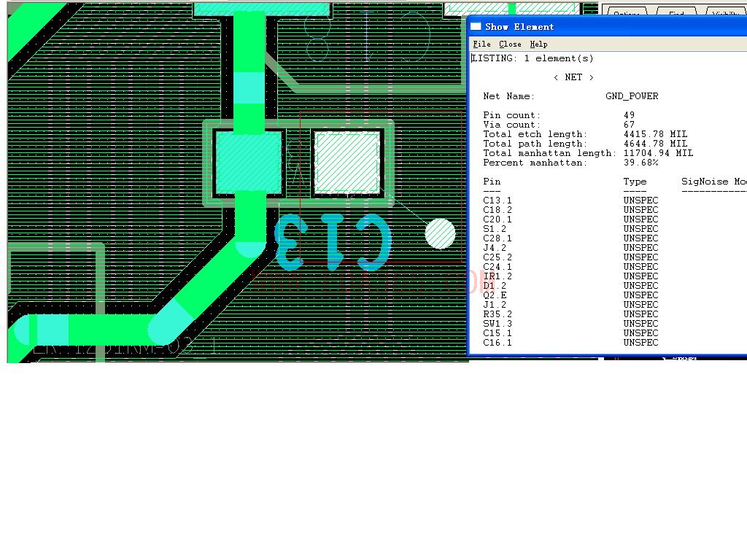Click the GND_POWER net name value

[x=632, y=96]
